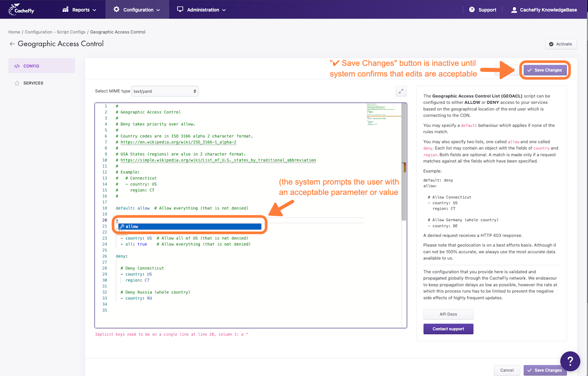
Task: Select the CONFIG sidebar tab
Action: pyautogui.click(x=41, y=66)
